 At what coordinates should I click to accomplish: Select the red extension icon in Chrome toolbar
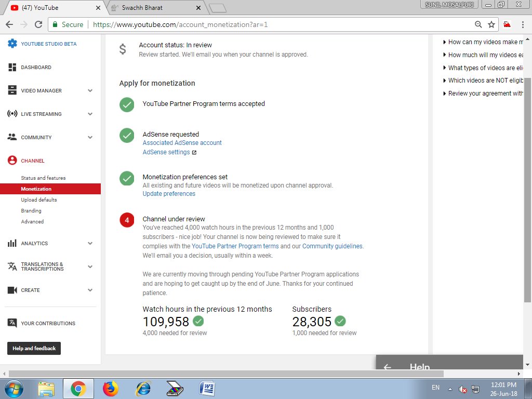tap(507, 24)
